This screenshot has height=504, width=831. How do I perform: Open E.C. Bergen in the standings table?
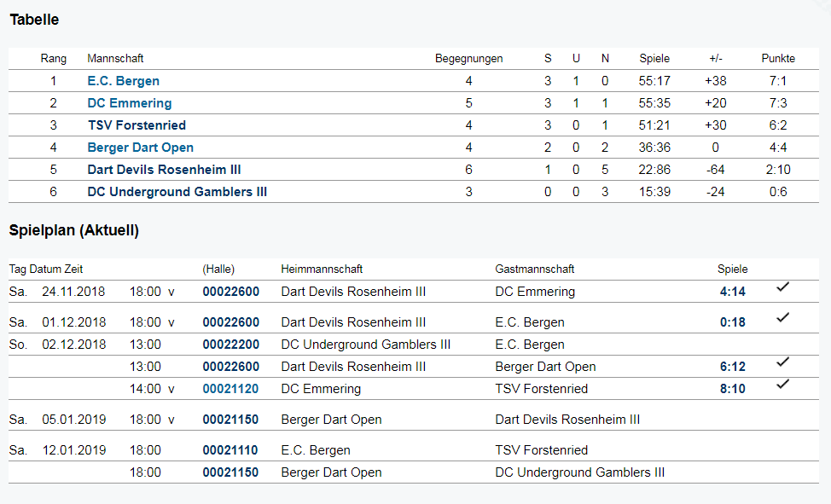click(x=123, y=81)
